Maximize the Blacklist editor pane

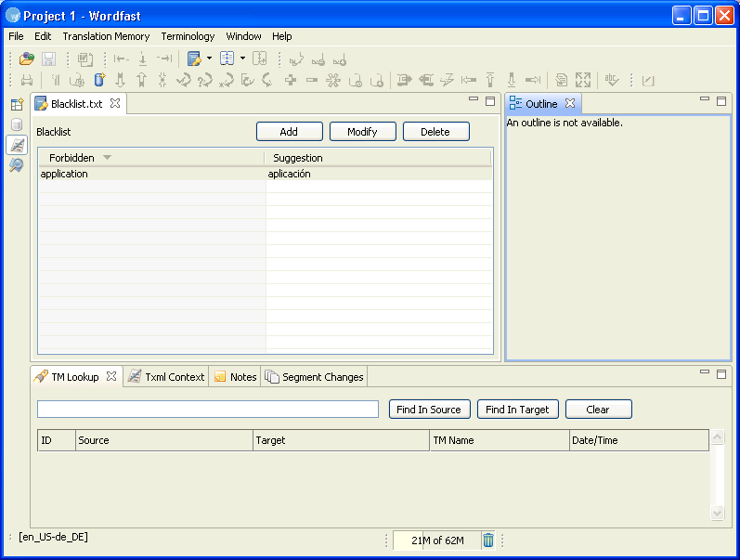pos(490,101)
